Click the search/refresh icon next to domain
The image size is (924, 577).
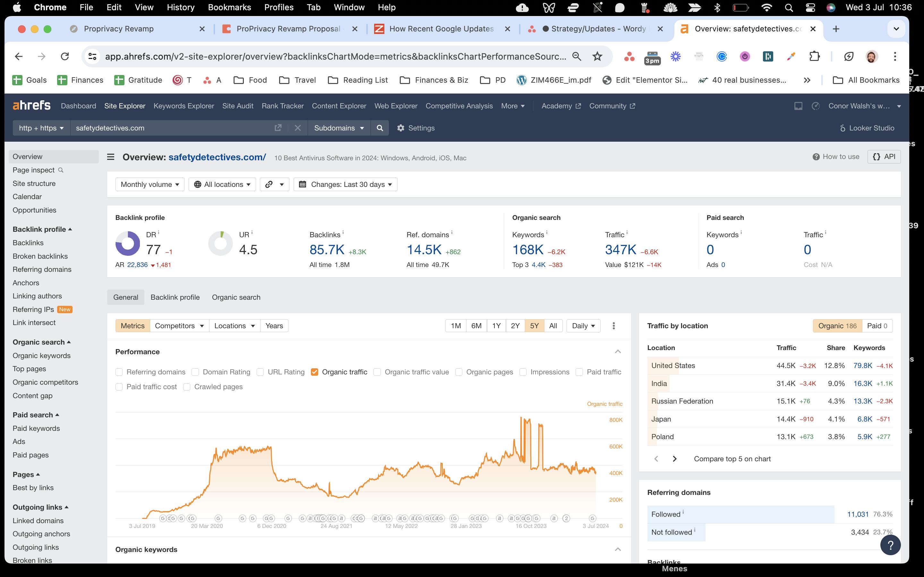pos(379,128)
